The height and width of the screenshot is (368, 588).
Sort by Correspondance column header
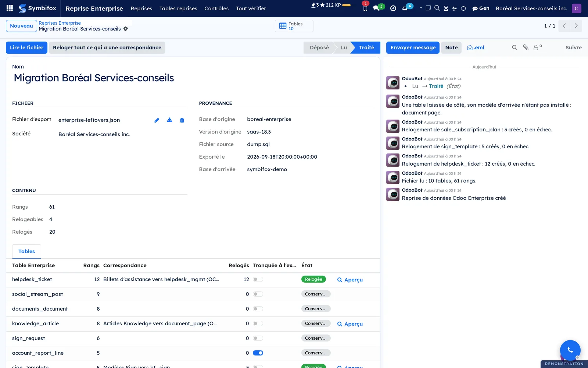click(x=125, y=265)
